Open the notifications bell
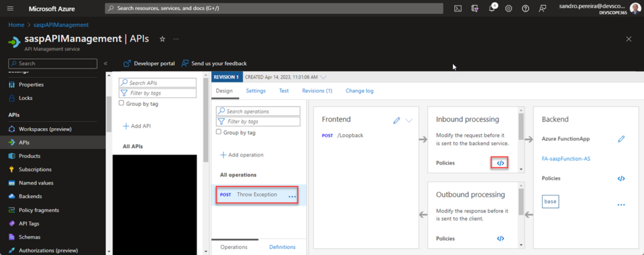This screenshot has height=255, width=644. pos(492,8)
